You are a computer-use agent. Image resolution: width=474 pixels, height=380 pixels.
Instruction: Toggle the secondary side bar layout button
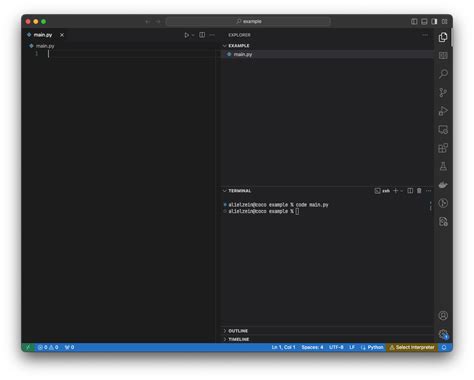(x=434, y=21)
